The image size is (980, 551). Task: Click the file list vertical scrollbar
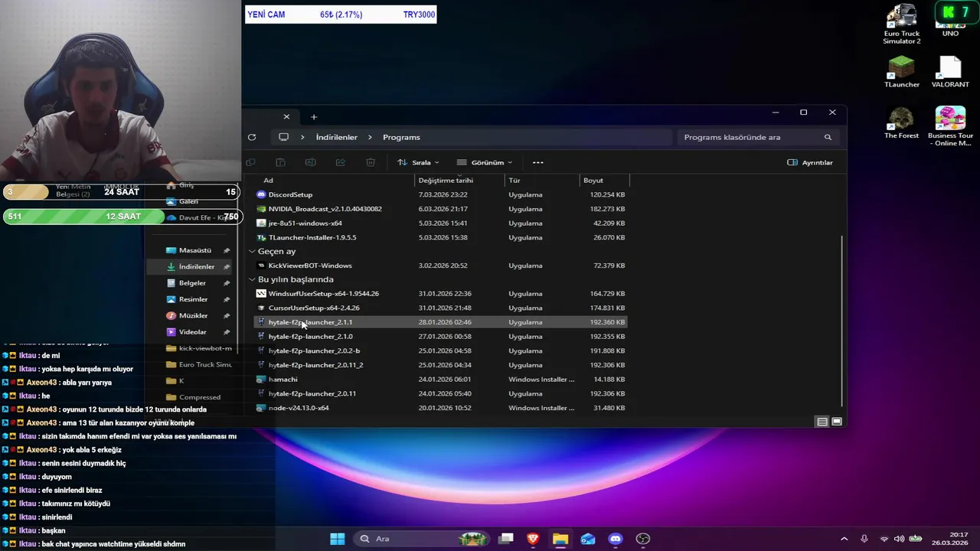[x=842, y=320]
